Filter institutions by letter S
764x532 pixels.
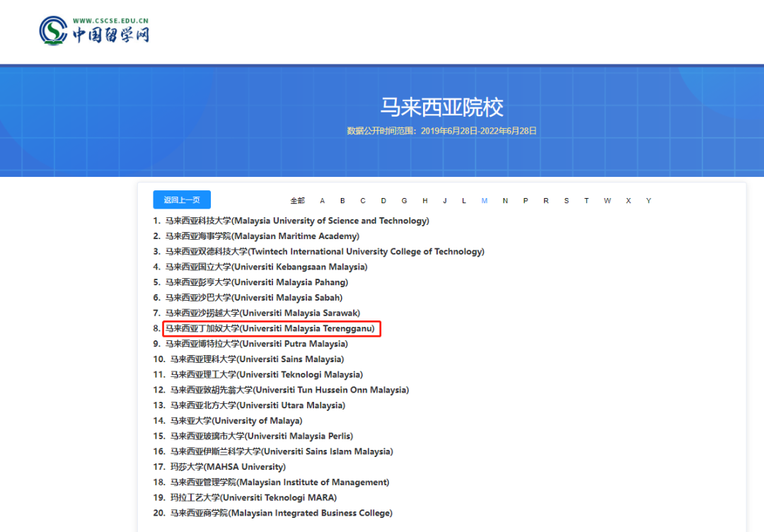[x=566, y=201]
